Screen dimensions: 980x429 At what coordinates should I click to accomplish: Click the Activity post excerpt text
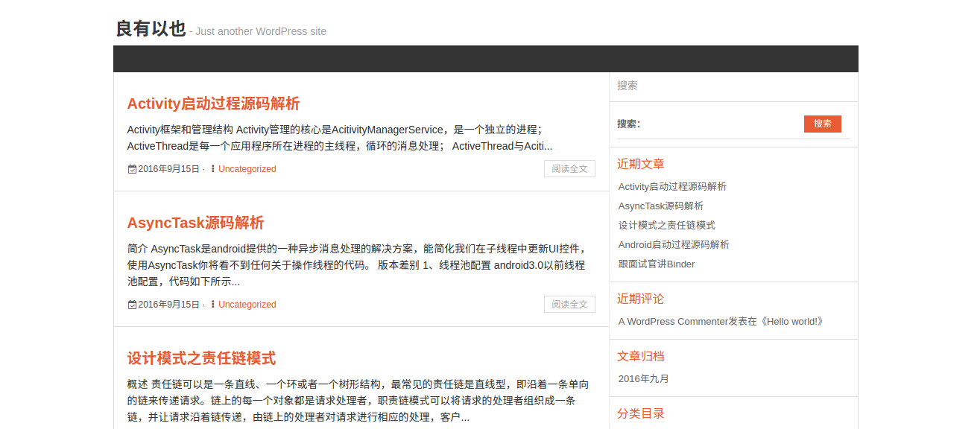click(x=340, y=138)
